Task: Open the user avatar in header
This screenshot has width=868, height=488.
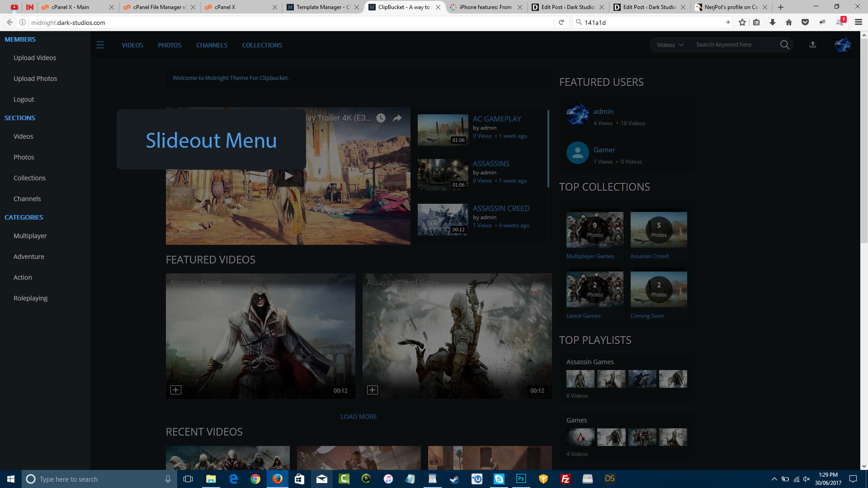Action: click(843, 45)
